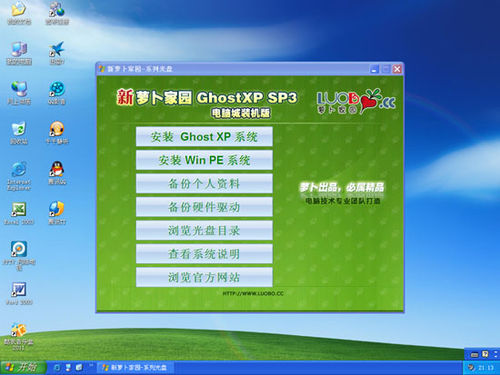
Task: Click the HTTP://WWW.LUOBO.CC text
Action: pos(253,293)
